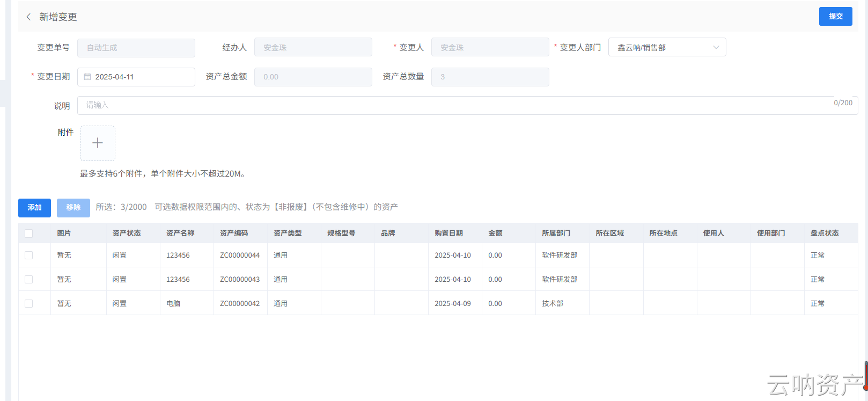Click 软件研发部 in the ZC00000043 row
The height and width of the screenshot is (401, 868).
pyautogui.click(x=560, y=280)
